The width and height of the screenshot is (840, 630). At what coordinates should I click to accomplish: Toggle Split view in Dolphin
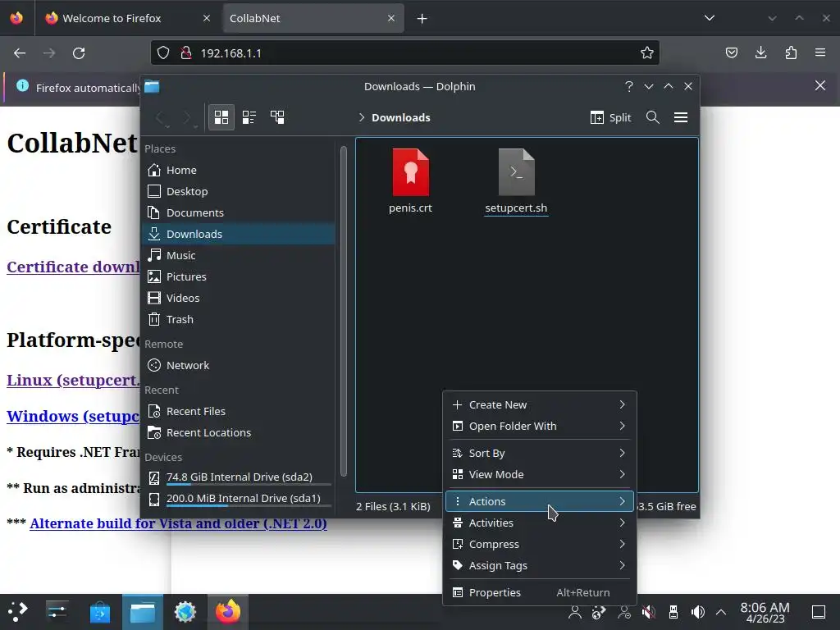pos(610,117)
